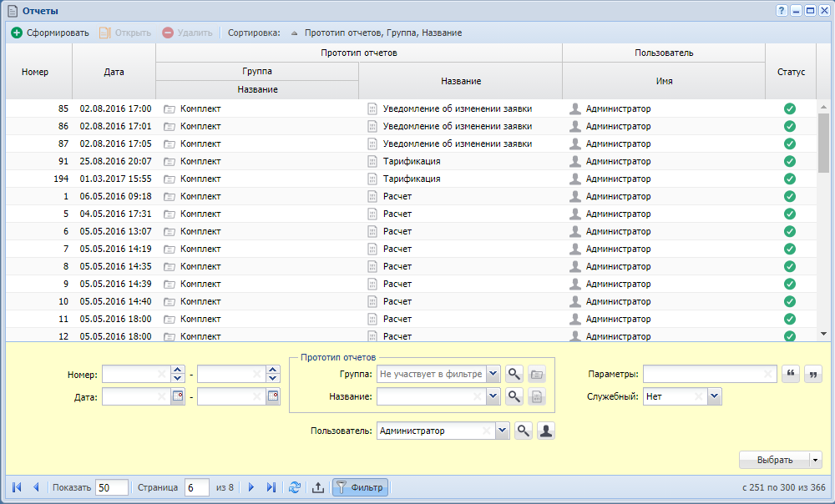Image resolution: width=835 pixels, height=504 pixels.
Task: Focus the first Дата filter field
Action: click(136, 396)
